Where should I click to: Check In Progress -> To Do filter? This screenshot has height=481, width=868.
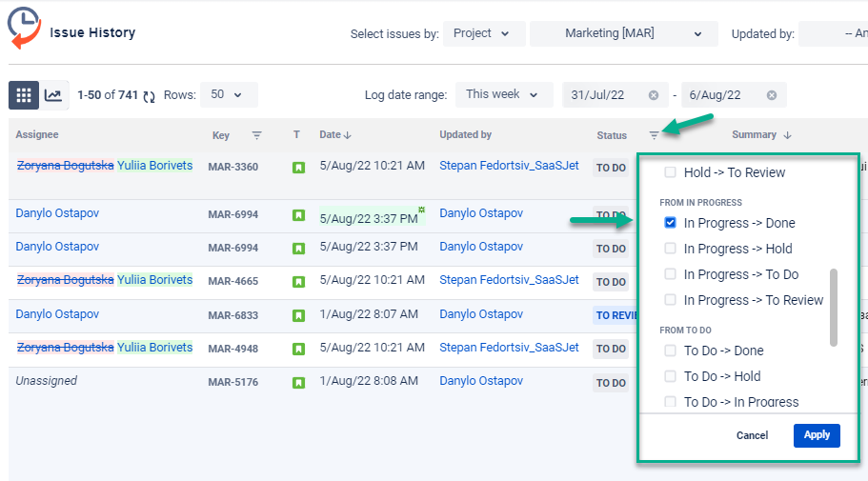[x=670, y=274]
